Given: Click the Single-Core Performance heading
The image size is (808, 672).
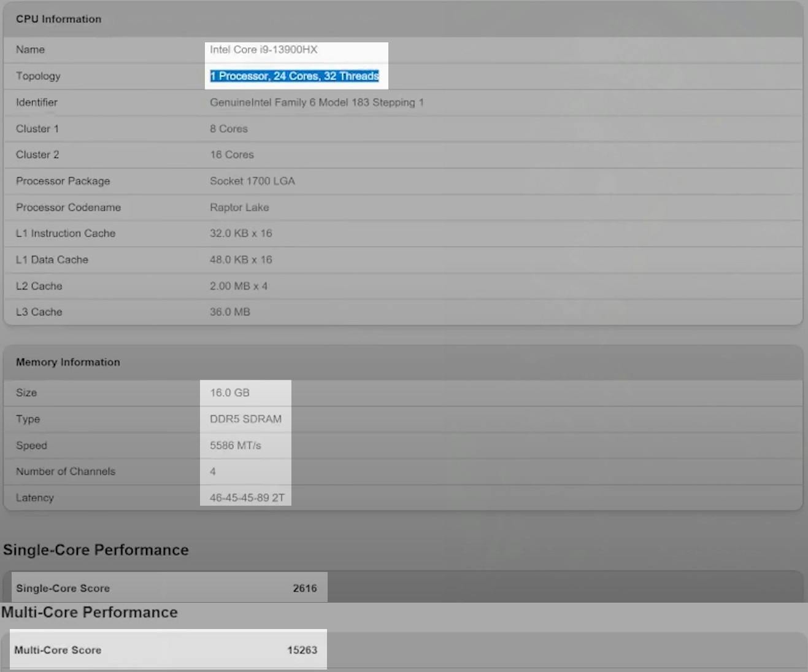Looking at the screenshot, I should tap(96, 550).
